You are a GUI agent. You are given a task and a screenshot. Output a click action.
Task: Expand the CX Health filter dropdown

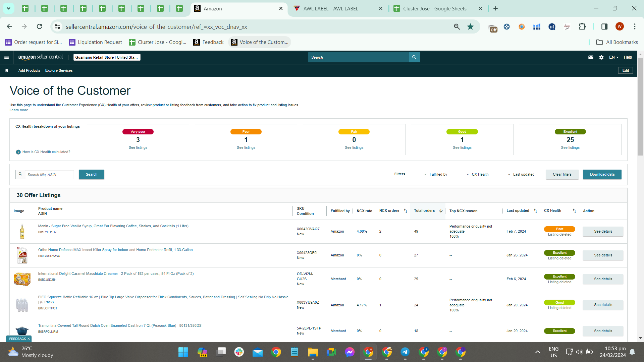pyautogui.click(x=477, y=175)
